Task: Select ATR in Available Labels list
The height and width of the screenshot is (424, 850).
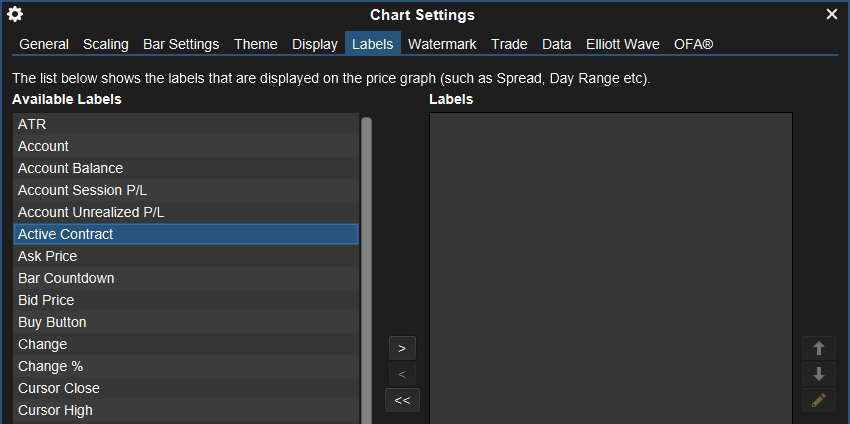Action: tap(186, 124)
